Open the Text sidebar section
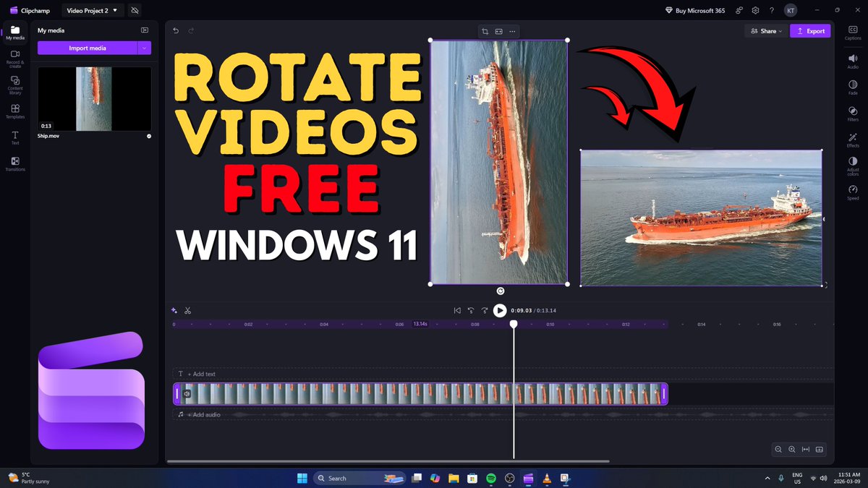Image resolution: width=868 pixels, height=488 pixels. tap(15, 137)
